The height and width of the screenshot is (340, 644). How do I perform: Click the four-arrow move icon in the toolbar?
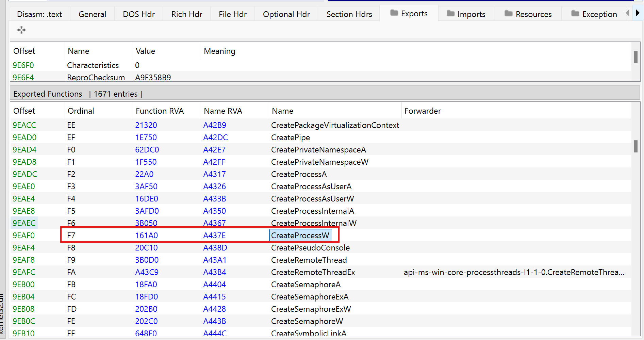pyautogui.click(x=21, y=30)
